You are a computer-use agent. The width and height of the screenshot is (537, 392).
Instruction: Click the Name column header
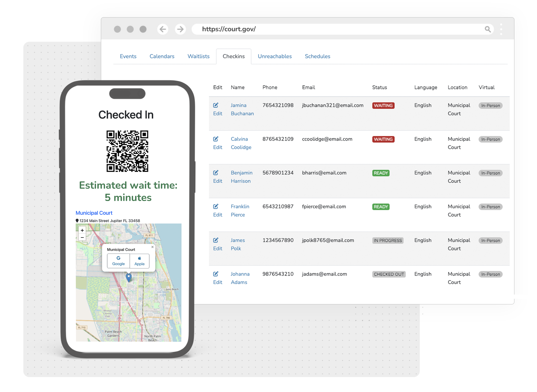click(238, 87)
